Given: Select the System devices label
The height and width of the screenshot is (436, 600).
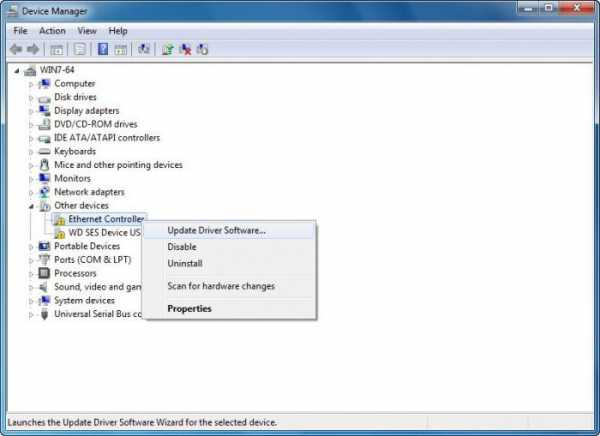Looking at the screenshot, I should click(x=84, y=300).
